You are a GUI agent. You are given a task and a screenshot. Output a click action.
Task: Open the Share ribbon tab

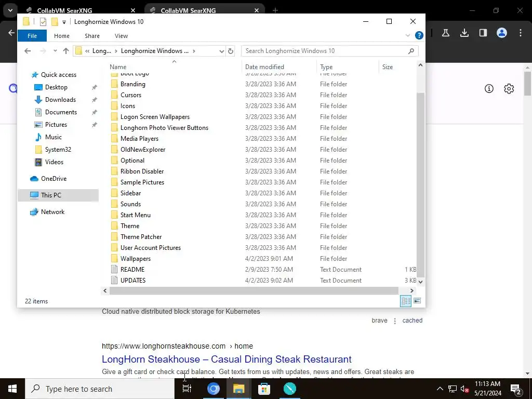point(92,36)
